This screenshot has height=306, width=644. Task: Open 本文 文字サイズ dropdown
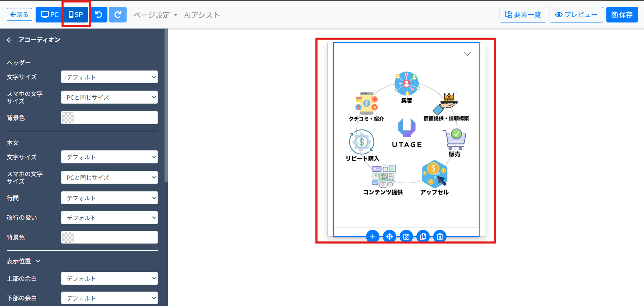109,157
